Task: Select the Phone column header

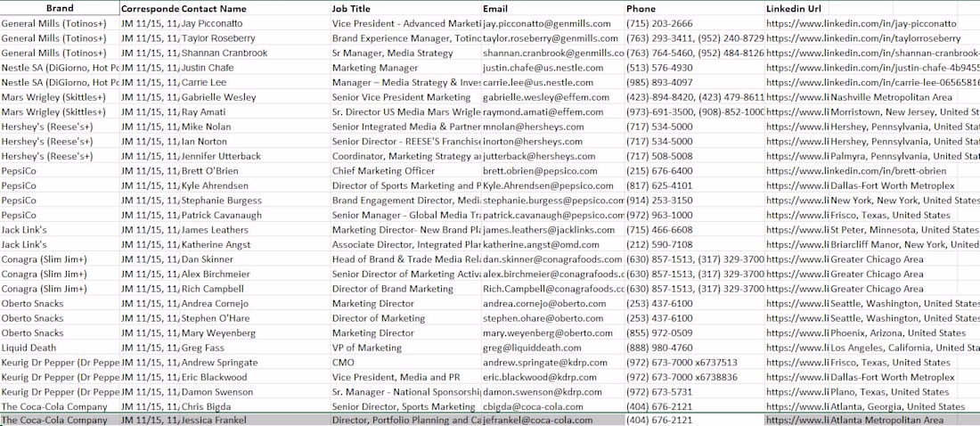Action: point(694,8)
